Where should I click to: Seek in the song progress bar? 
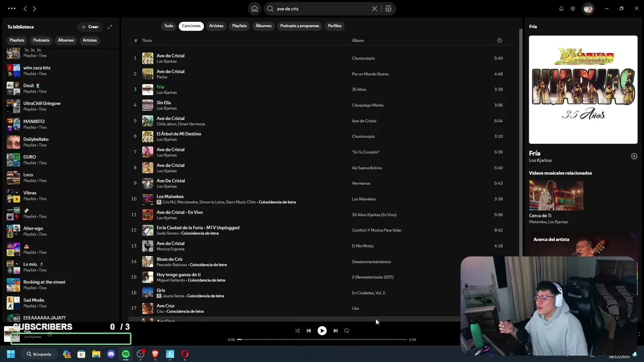click(x=322, y=339)
